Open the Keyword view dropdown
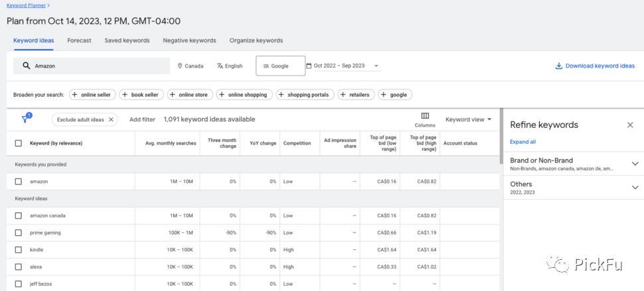Viewport: 644px width, 291px height. click(469, 120)
